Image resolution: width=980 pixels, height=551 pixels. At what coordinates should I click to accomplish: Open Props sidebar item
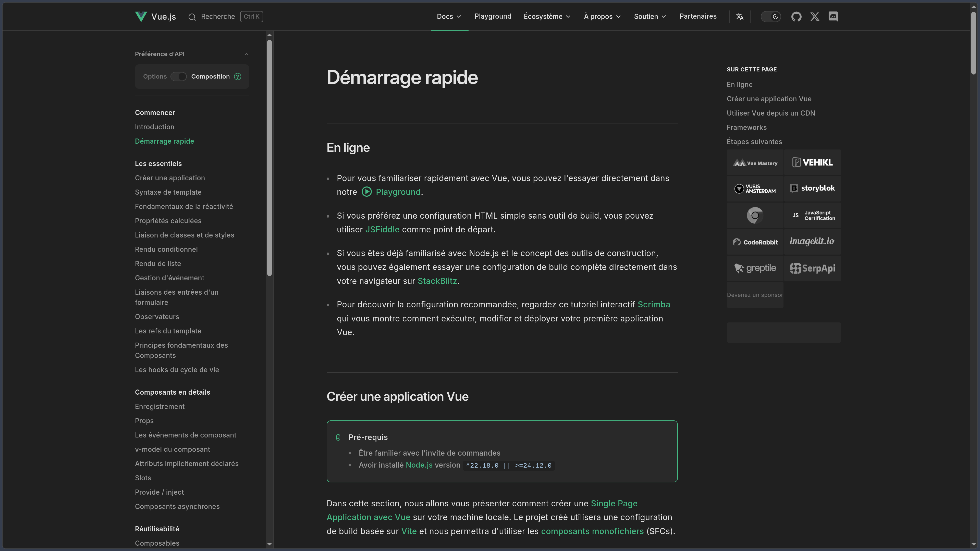point(144,421)
